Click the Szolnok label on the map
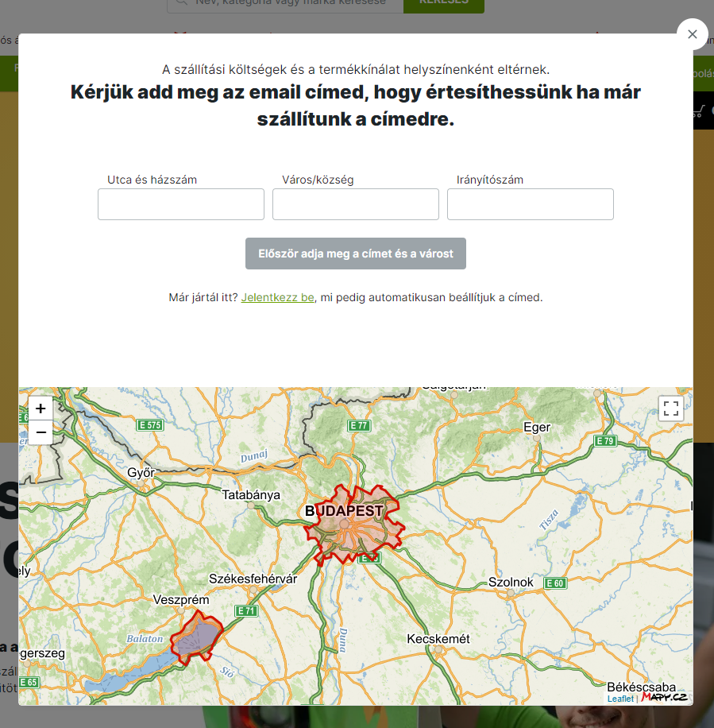714x728 pixels. click(x=511, y=583)
